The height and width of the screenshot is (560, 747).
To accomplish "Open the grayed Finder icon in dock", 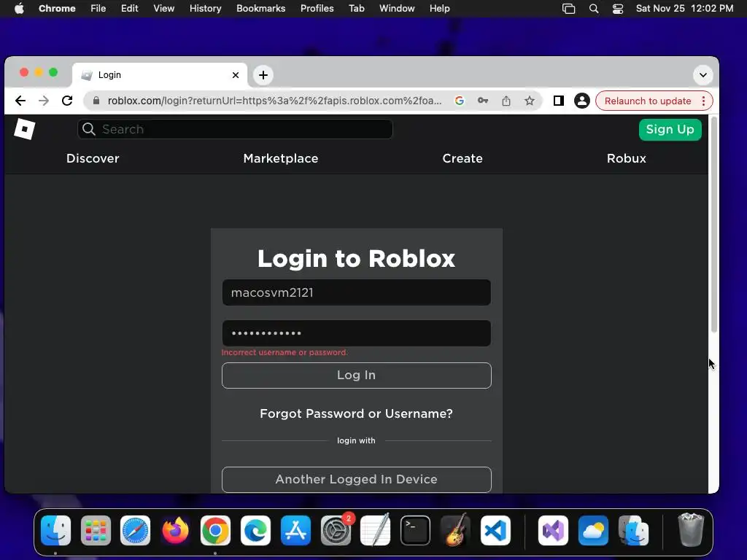I will [633, 530].
